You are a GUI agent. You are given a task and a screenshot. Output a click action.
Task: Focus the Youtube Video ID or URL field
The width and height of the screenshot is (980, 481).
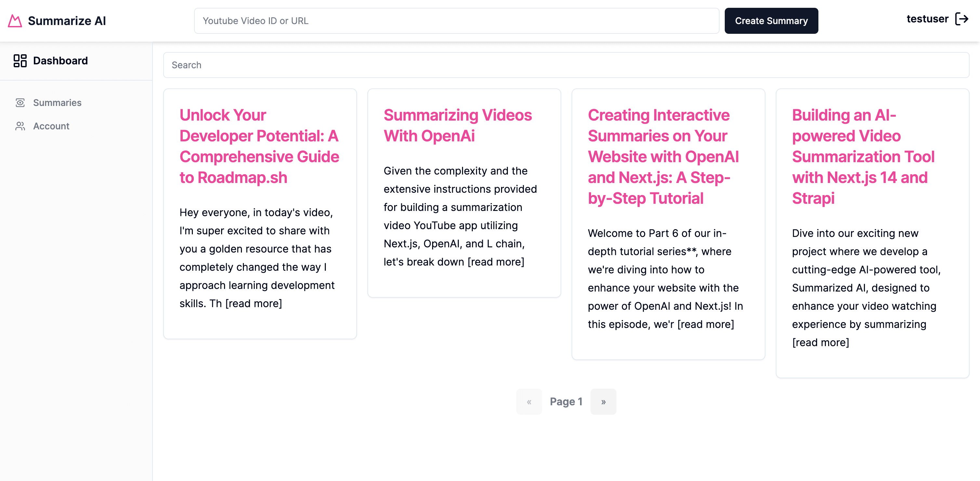point(457,21)
